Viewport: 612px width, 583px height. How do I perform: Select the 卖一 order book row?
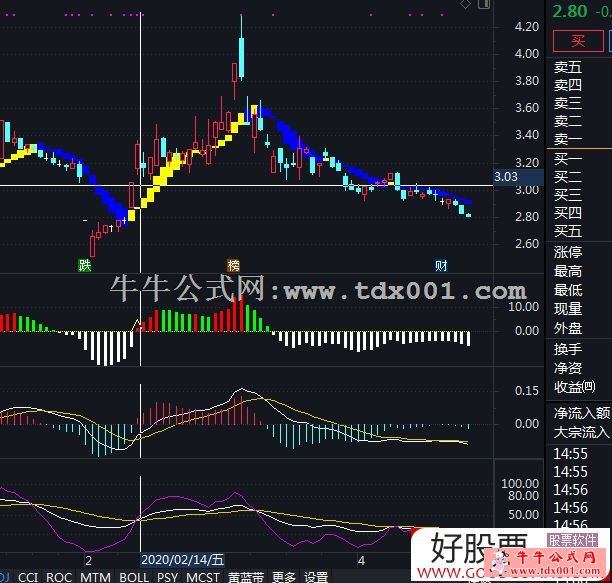[x=568, y=139]
